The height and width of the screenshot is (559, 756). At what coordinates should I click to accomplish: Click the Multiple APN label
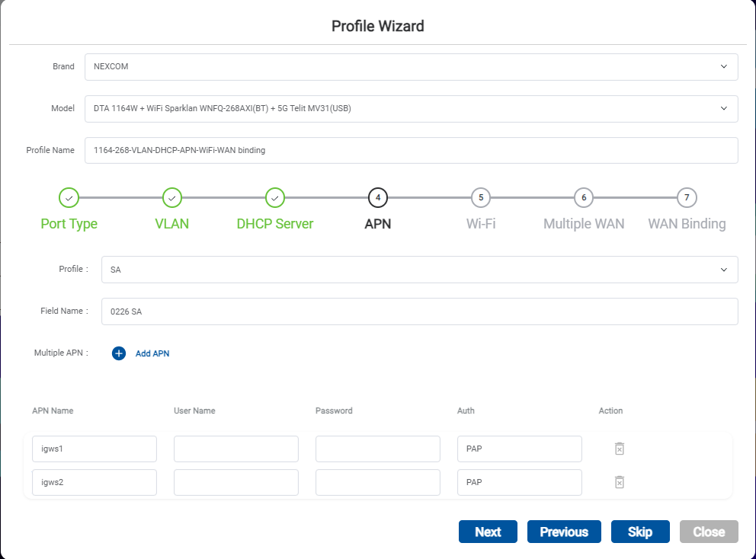[61, 353]
